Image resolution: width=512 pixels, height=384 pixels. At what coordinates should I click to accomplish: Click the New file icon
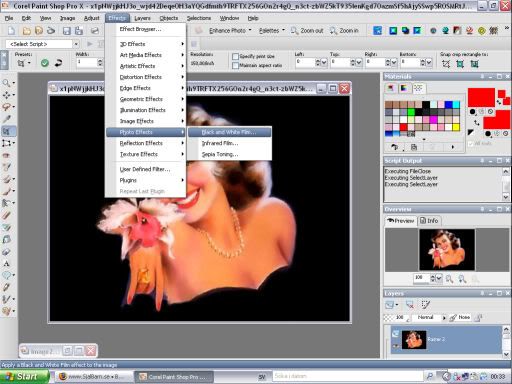click(x=12, y=31)
